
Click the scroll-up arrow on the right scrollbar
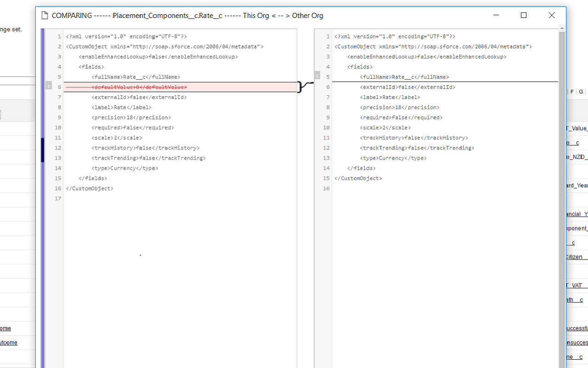(561, 28)
